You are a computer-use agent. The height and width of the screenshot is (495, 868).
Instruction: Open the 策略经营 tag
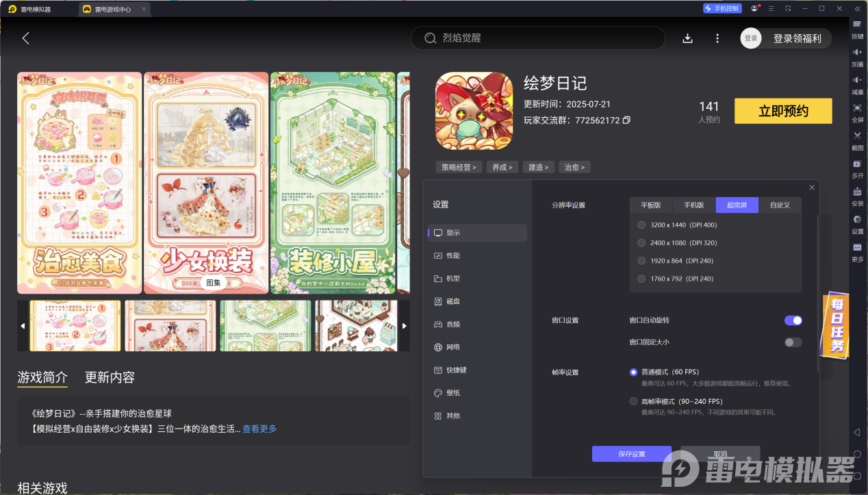(x=459, y=167)
